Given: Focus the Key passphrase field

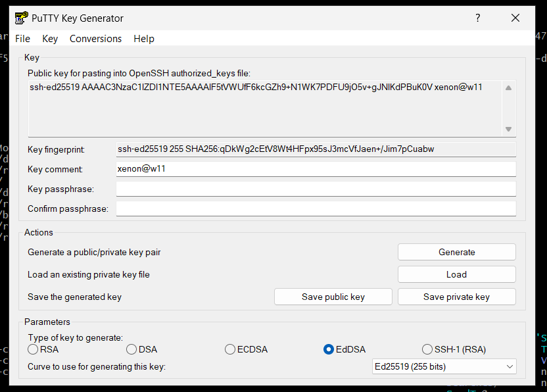Looking at the screenshot, I should 316,189.
